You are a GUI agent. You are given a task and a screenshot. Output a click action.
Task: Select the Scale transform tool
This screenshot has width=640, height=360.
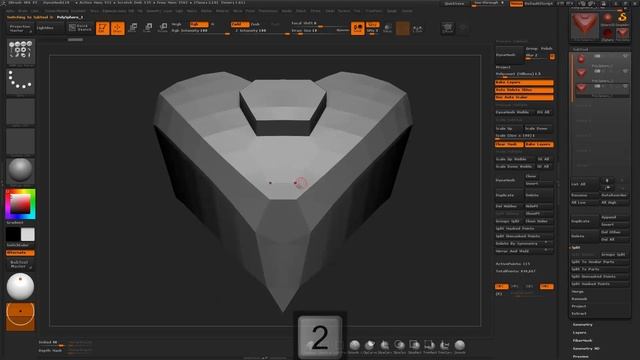click(148, 28)
